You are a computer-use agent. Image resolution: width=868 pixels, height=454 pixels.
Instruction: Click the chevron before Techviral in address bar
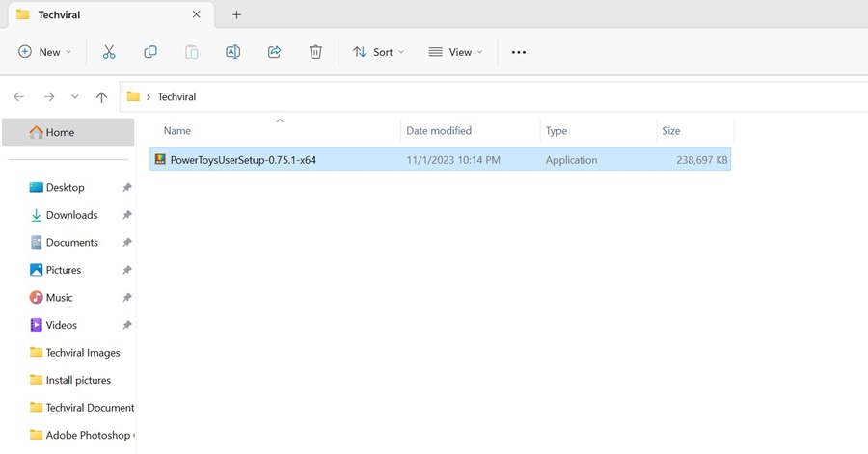[149, 97]
